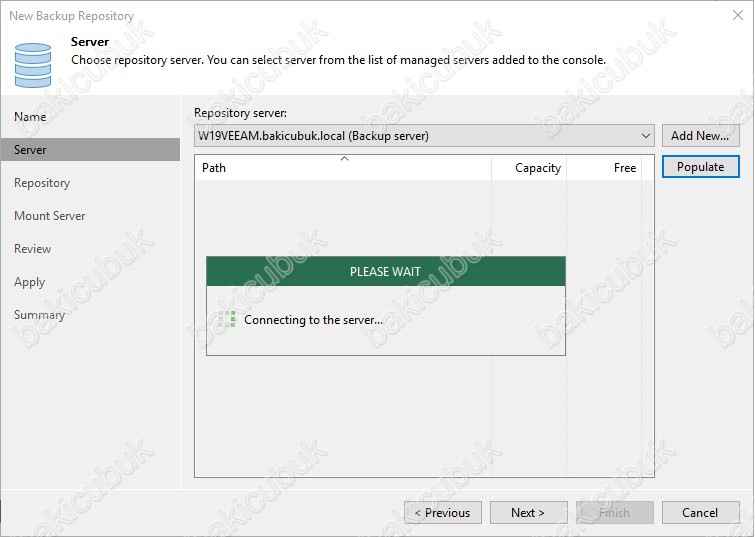
Task: Proceed with the Next button
Action: coord(528,512)
